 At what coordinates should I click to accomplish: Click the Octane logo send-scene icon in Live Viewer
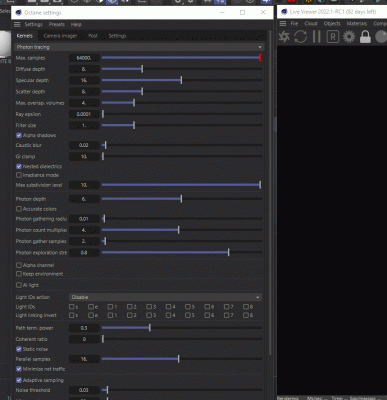284,37
